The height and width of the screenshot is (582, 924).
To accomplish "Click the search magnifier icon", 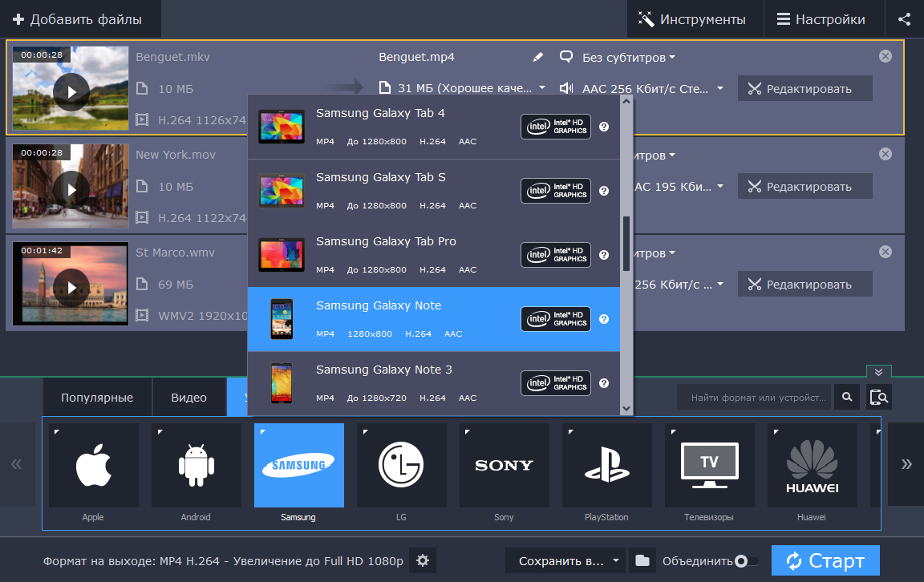I will point(847,397).
